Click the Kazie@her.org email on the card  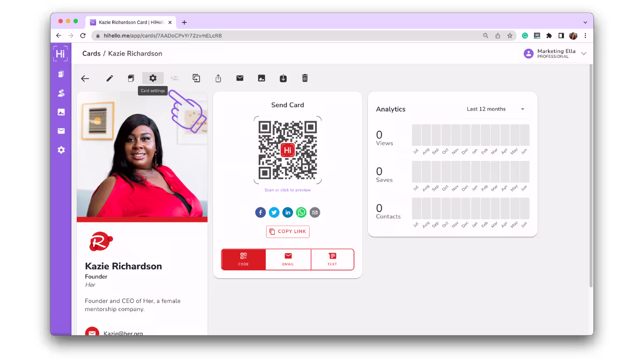(123, 334)
